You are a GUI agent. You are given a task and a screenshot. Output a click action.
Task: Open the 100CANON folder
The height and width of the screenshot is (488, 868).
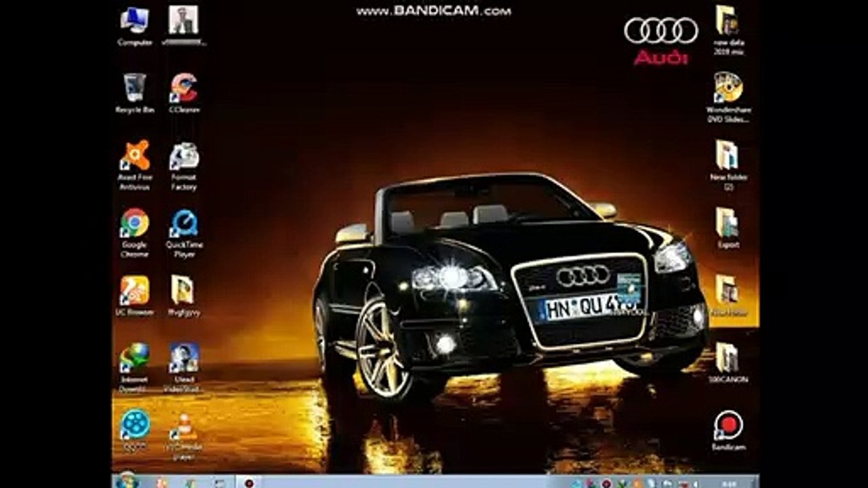(728, 363)
